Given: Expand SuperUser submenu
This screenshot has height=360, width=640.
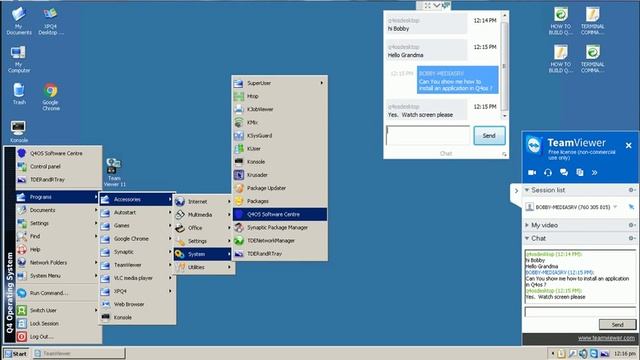Looking at the screenshot, I should click(280, 83).
